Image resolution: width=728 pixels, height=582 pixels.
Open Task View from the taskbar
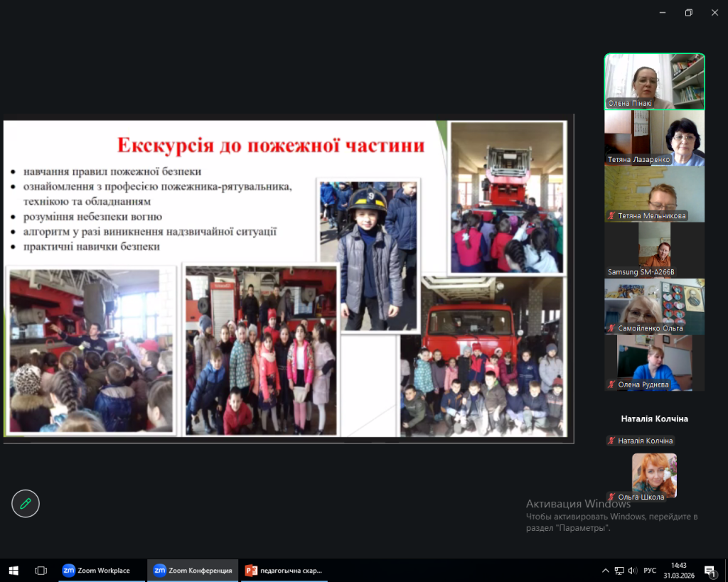tap(41, 570)
